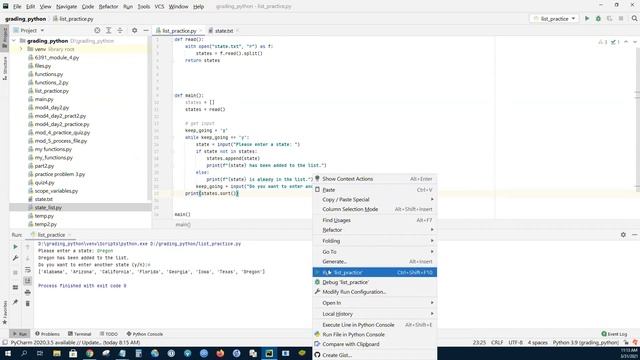Open the VCS menu
The image size is (640, 360).
click(159, 7)
